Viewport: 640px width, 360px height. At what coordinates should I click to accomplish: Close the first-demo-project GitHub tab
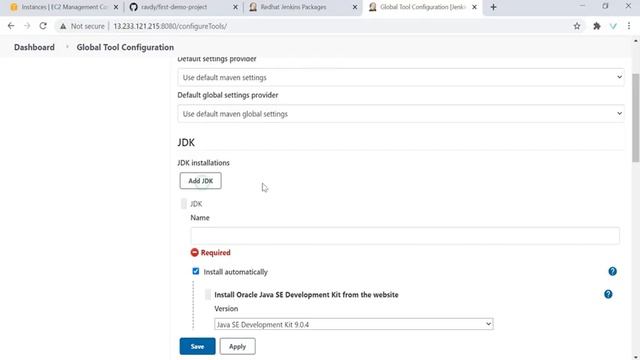235,7
